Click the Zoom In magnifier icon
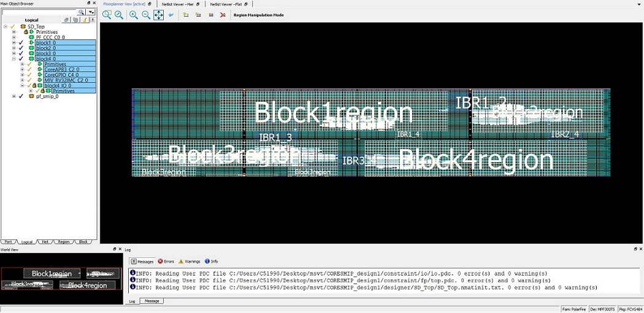644x313 pixels. [x=133, y=15]
